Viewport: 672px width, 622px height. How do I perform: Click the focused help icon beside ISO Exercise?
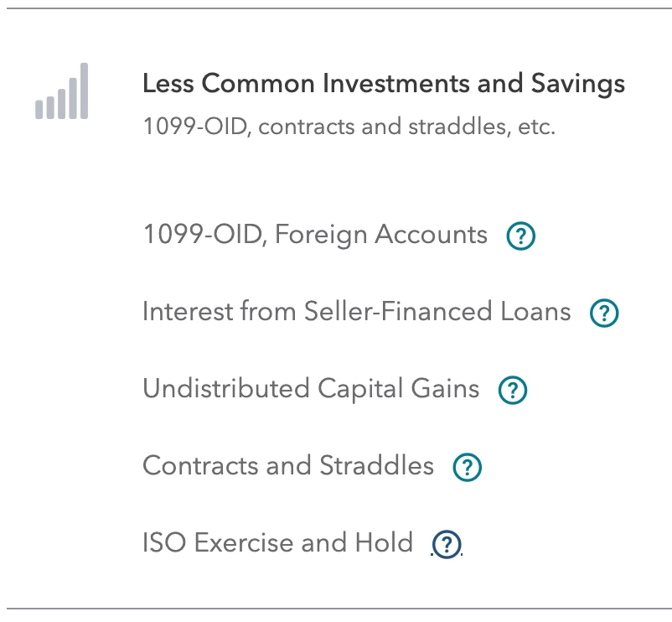coord(447,544)
